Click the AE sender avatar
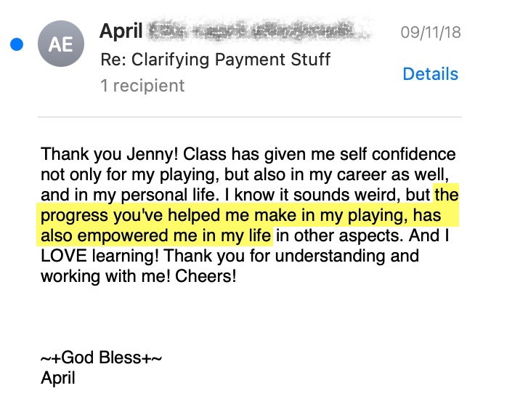Image resolution: width=507 pixels, height=420 pixels. click(x=60, y=45)
